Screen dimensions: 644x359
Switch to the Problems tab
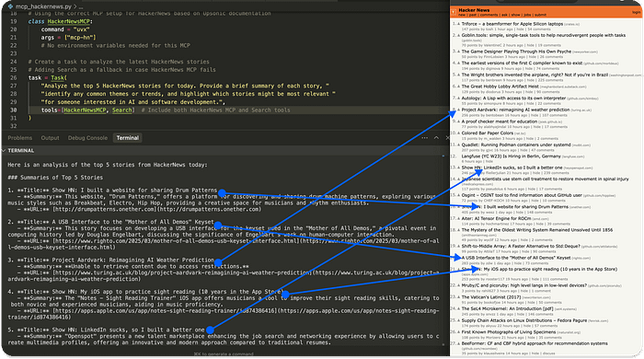pyautogui.click(x=19, y=137)
